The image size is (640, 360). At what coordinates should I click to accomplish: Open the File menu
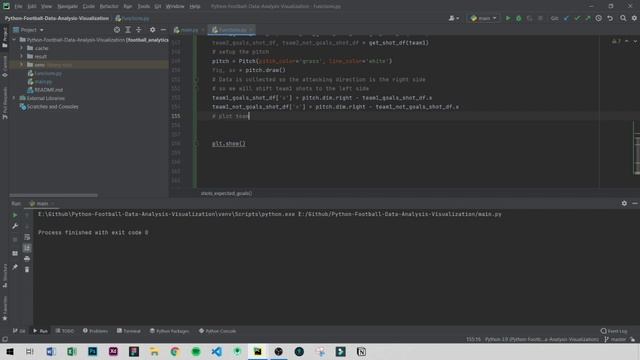tap(18, 7)
